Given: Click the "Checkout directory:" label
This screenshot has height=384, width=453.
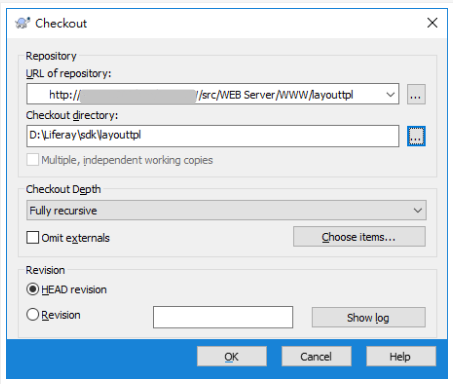Looking at the screenshot, I should point(72,115).
